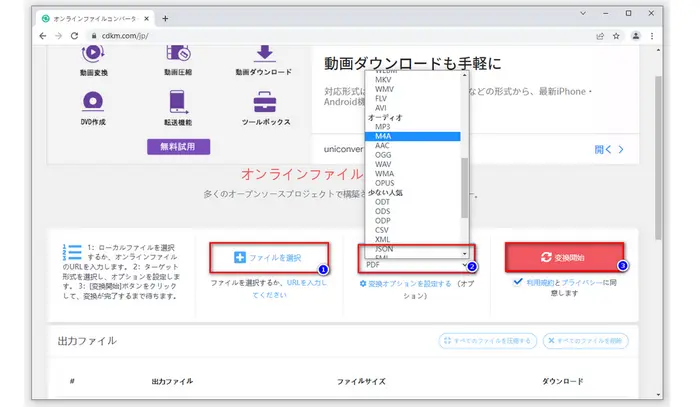Click the 動画ダウンロード download arrow icon
The image size is (700, 407).
point(264,52)
